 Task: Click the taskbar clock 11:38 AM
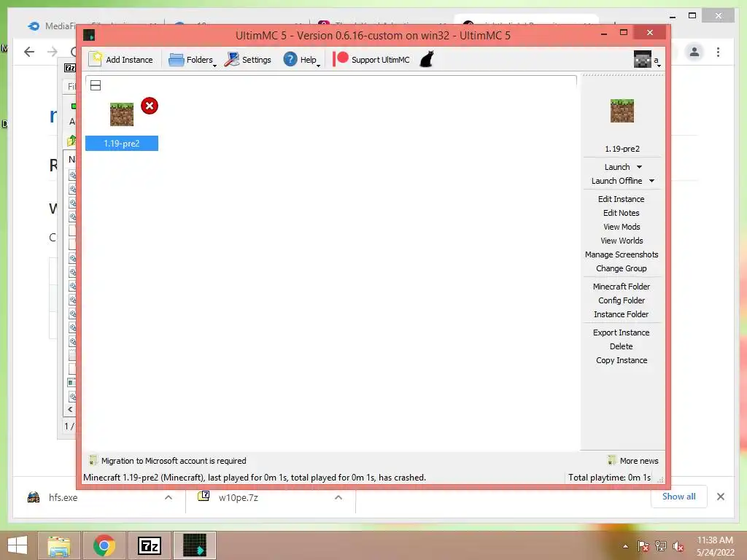tap(715, 540)
